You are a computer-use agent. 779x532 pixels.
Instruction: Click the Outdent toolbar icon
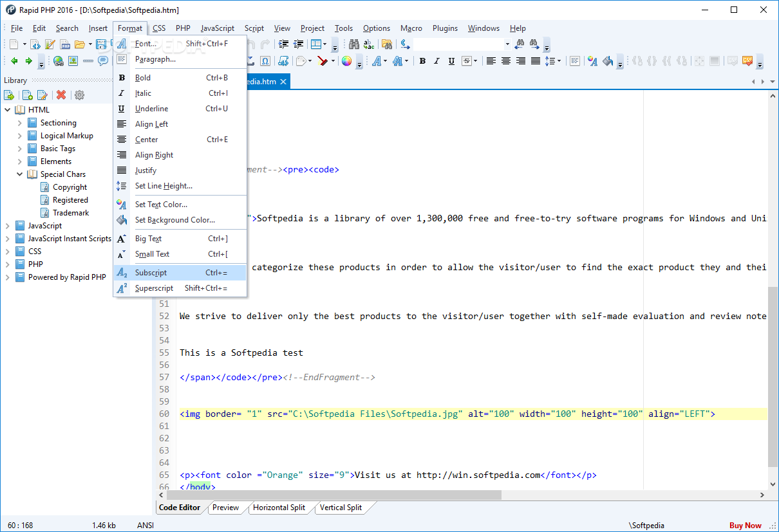[298, 44]
